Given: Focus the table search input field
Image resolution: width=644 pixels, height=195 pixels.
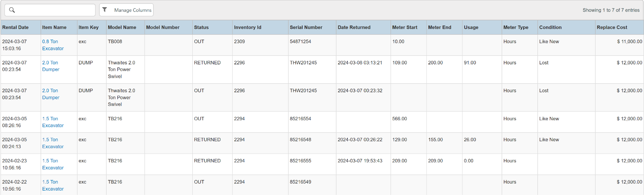Looking at the screenshot, I should pos(54,10).
